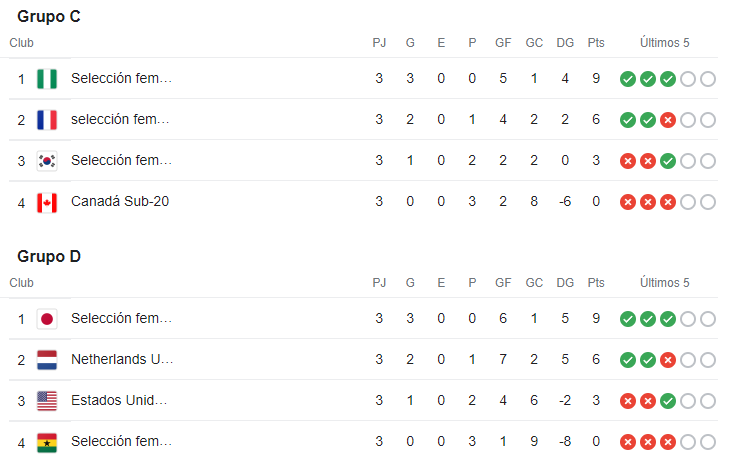Click Nigeria's first green win icon

[x=628, y=79]
